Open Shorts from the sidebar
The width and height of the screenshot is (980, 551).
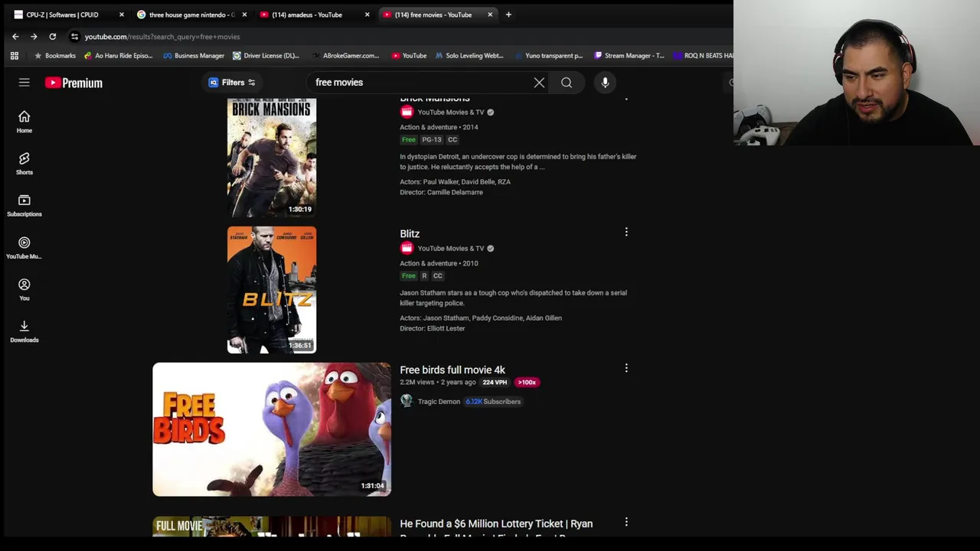click(24, 163)
